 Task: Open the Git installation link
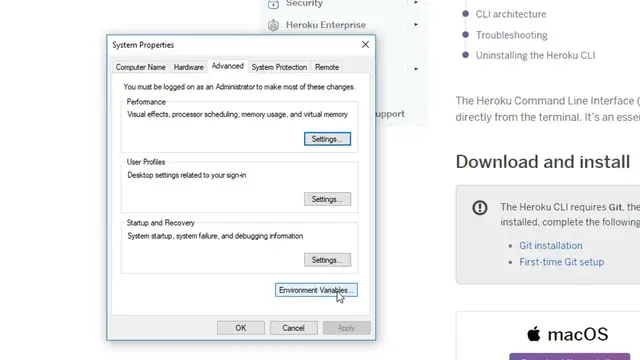(x=551, y=246)
